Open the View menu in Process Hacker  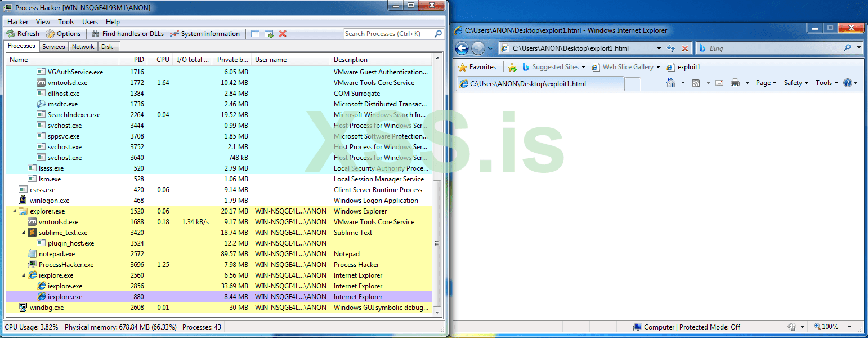pyautogui.click(x=43, y=22)
